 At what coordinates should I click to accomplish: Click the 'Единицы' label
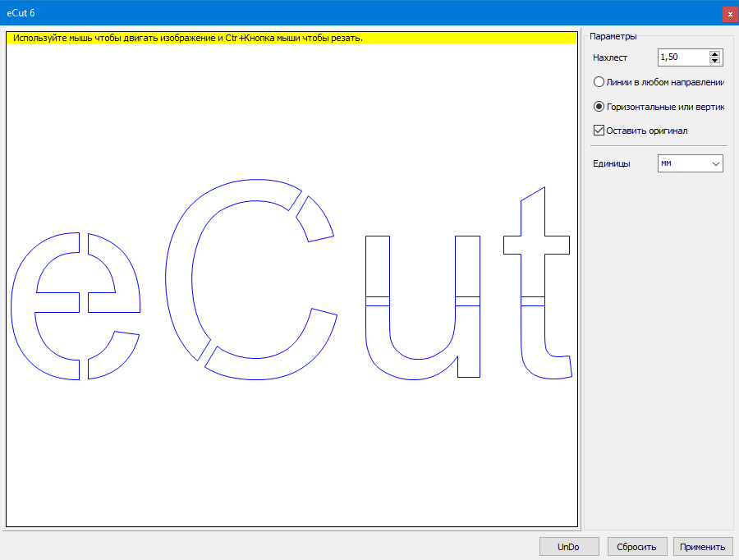tap(611, 163)
